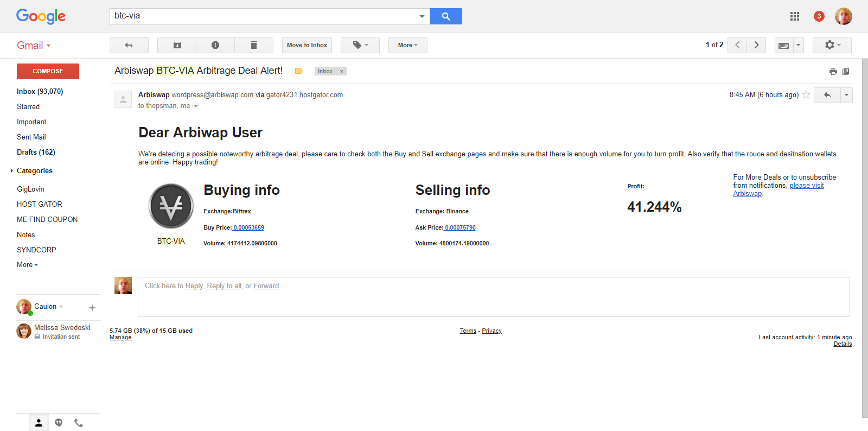
Task: Open the ME FIND COUPON label
Action: [x=47, y=220]
